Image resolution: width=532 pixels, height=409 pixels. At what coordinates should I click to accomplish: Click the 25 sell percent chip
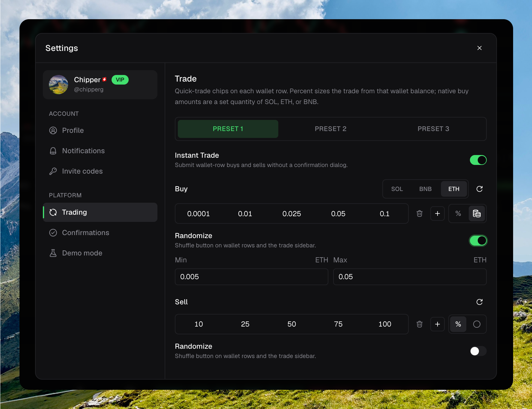245,324
